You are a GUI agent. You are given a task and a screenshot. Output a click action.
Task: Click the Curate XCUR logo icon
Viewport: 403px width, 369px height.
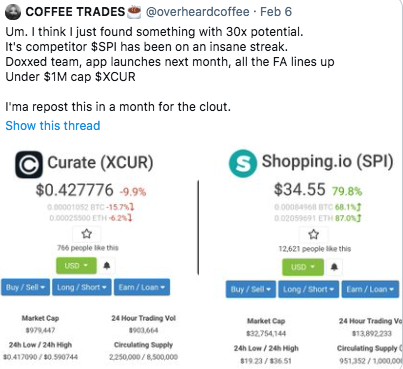tap(29, 164)
